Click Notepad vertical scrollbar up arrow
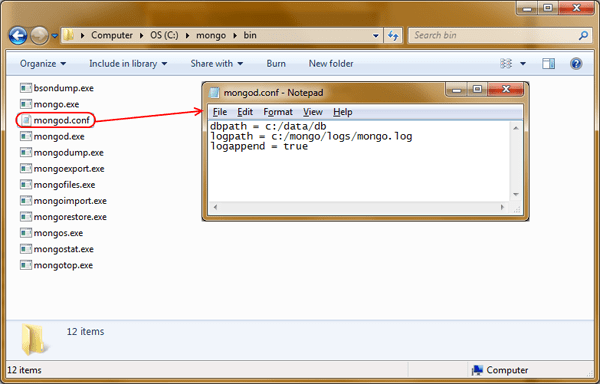The width and height of the screenshot is (600, 384). point(515,128)
